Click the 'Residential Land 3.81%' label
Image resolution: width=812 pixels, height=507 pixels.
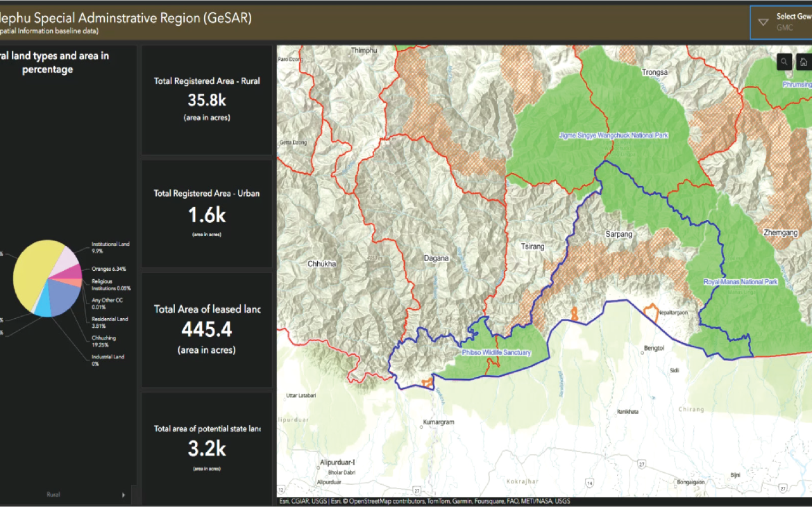pyautogui.click(x=109, y=322)
